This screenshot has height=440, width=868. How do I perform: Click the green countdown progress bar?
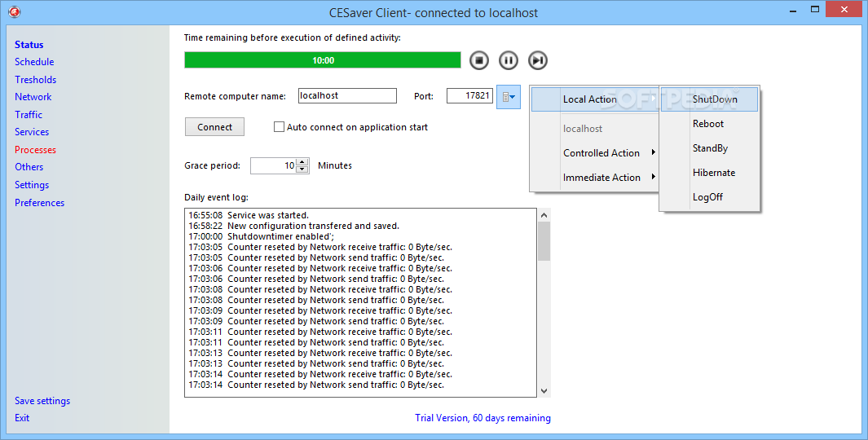pos(323,60)
